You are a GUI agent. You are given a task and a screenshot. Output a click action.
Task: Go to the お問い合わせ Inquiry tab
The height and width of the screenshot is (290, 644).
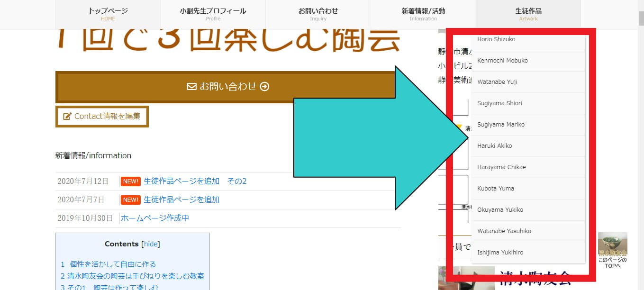pyautogui.click(x=318, y=14)
